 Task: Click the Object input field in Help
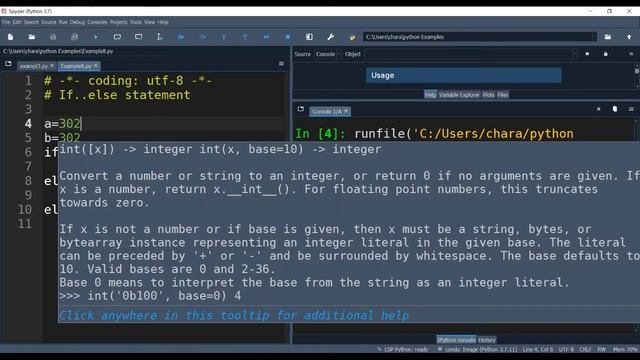[x=468, y=54]
